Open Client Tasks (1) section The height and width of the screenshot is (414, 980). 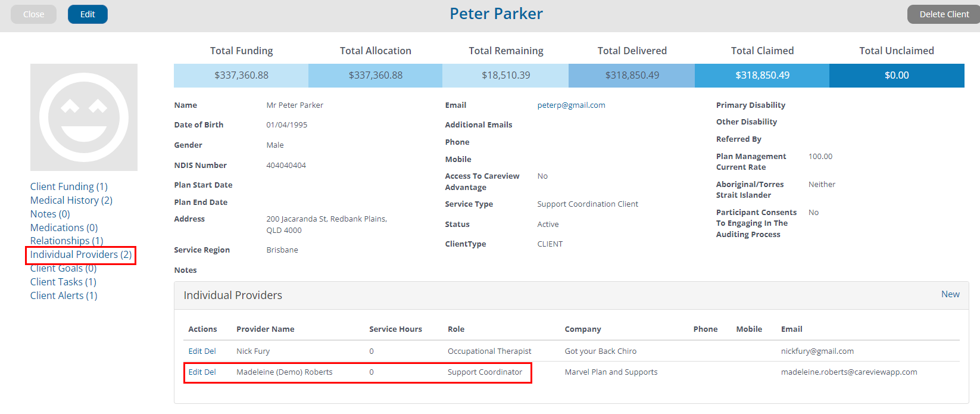[x=63, y=282]
